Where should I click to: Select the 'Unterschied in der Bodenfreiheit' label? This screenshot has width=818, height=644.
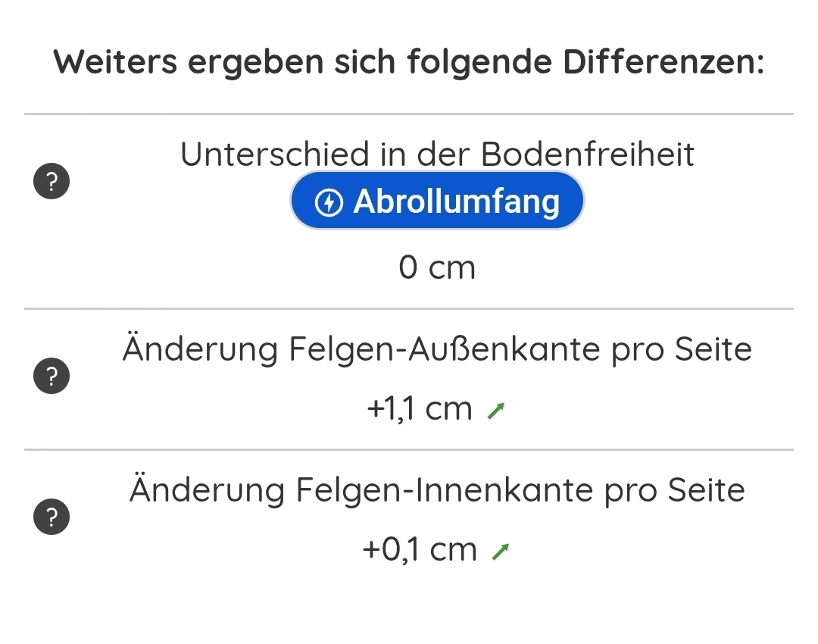pyautogui.click(x=437, y=155)
